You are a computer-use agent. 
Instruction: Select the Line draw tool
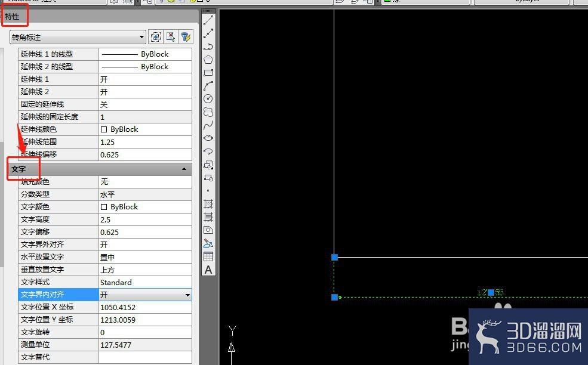click(x=208, y=20)
